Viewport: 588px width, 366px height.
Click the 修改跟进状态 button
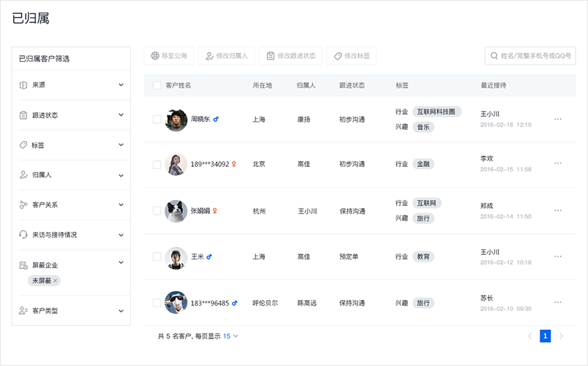pyautogui.click(x=290, y=56)
